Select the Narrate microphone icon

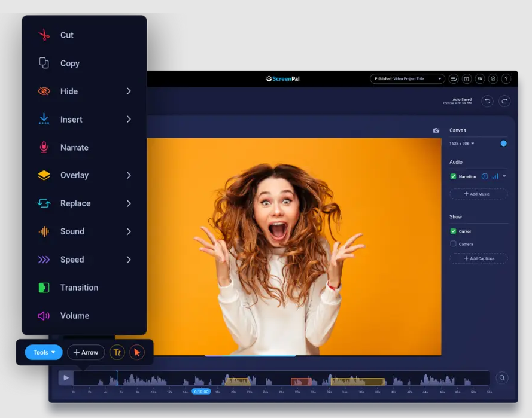click(x=44, y=148)
